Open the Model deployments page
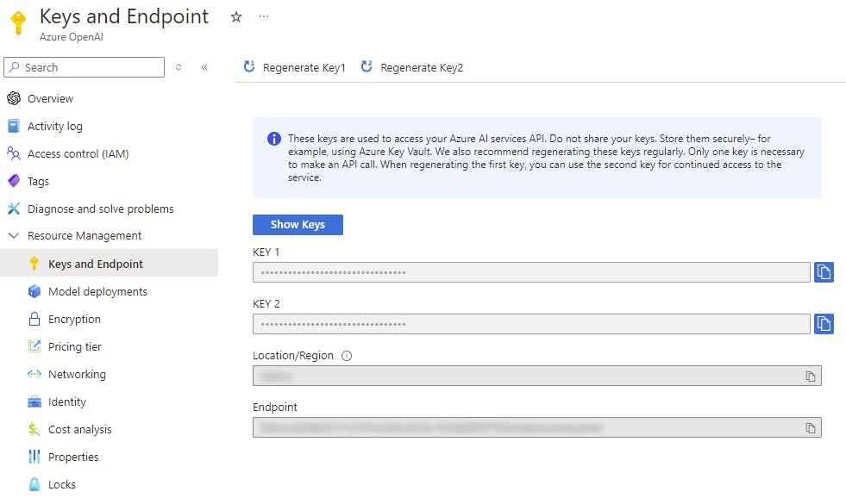This screenshot has height=504, width=846. 97,291
